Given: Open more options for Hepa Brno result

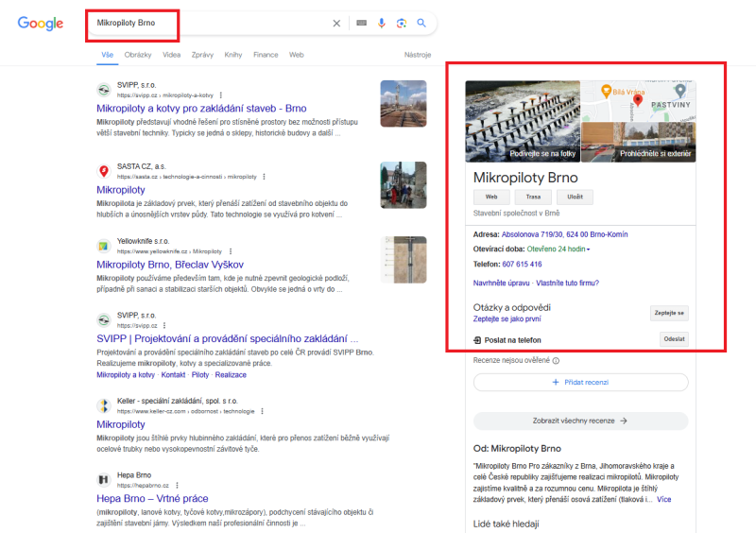Looking at the screenshot, I should pyautogui.click(x=177, y=485).
